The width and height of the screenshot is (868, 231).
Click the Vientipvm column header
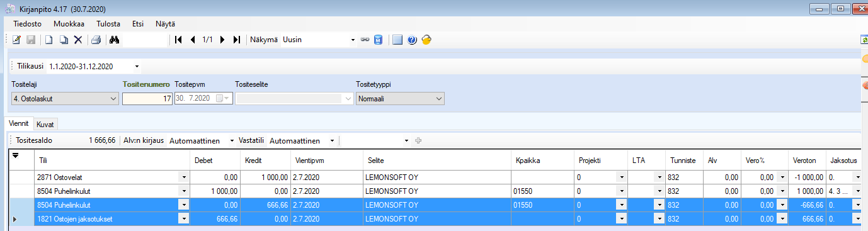[326, 160]
